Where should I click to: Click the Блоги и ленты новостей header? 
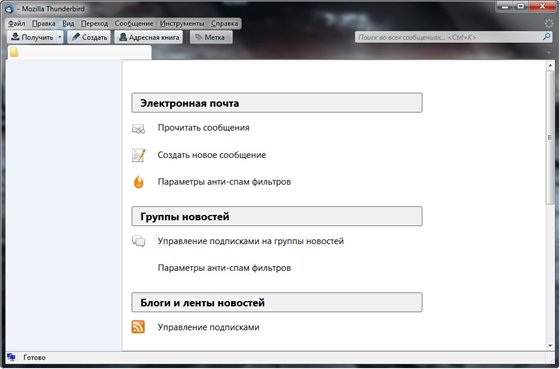tap(277, 302)
